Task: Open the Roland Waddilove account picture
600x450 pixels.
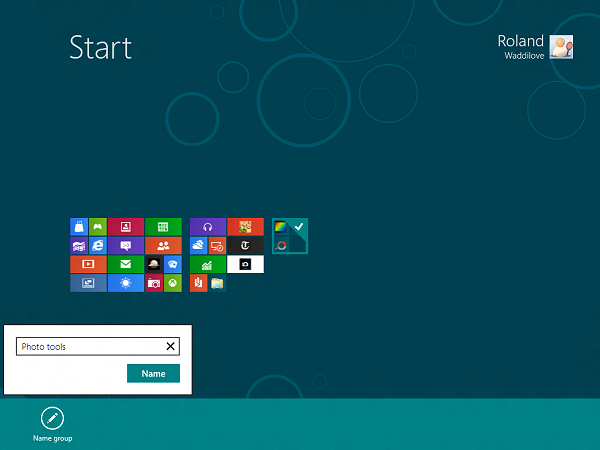Action: click(x=561, y=47)
